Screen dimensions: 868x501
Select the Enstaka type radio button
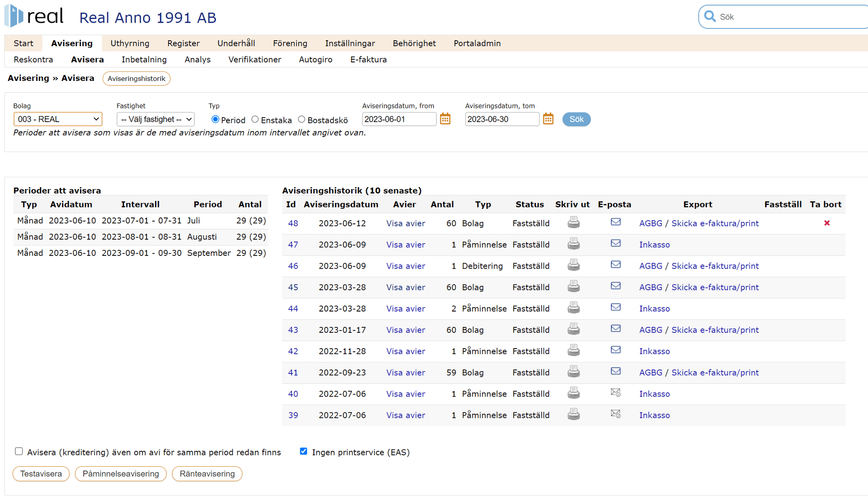255,119
